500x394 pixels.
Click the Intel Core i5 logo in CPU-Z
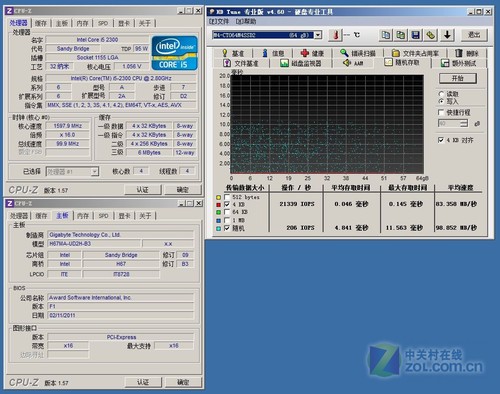174,53
